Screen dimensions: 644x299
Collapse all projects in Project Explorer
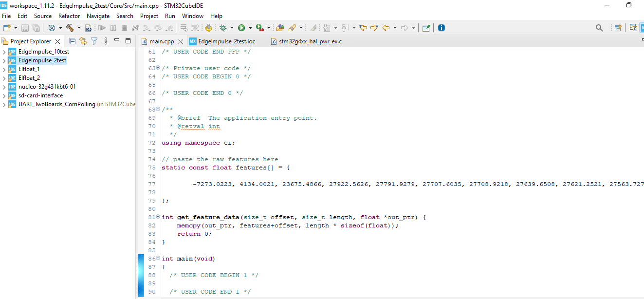(73, 41)
